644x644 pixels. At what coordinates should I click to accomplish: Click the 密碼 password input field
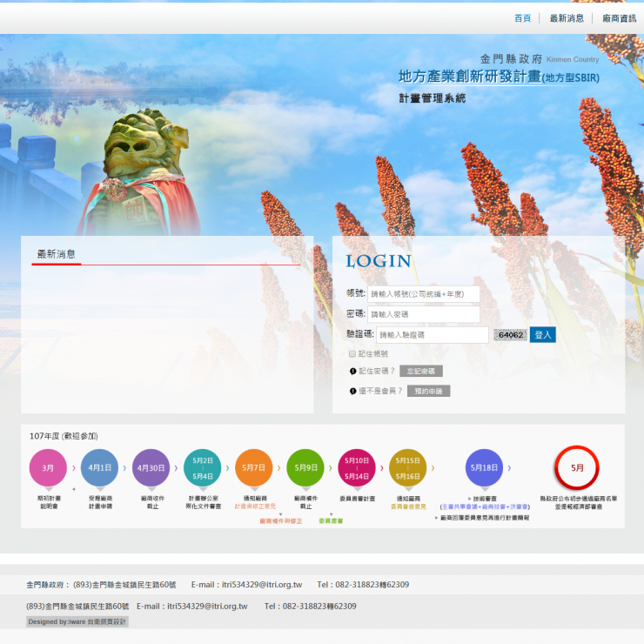point(423,314)
